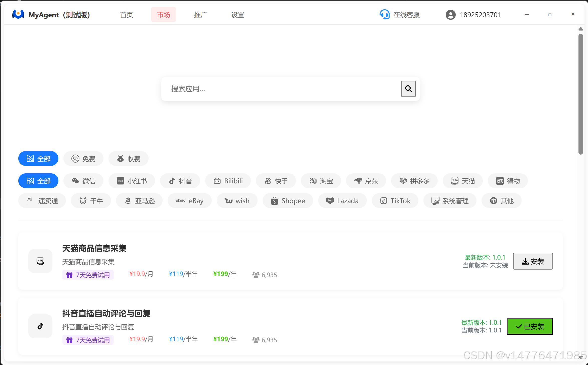This screenshot has width=588, height=365.
Task: Select the 京东 platform filter
Action: [x=366, y=181]
